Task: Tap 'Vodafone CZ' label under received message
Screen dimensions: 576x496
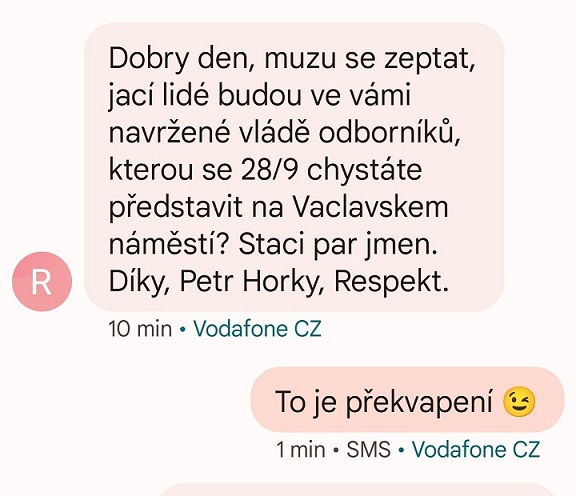Action: tap(257, 329)
